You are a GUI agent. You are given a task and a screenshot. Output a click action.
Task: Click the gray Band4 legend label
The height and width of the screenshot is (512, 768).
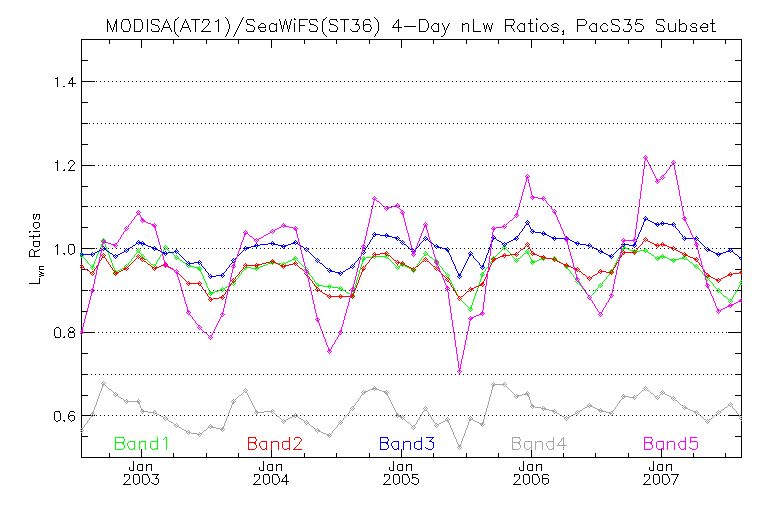[x=539, y=444]
